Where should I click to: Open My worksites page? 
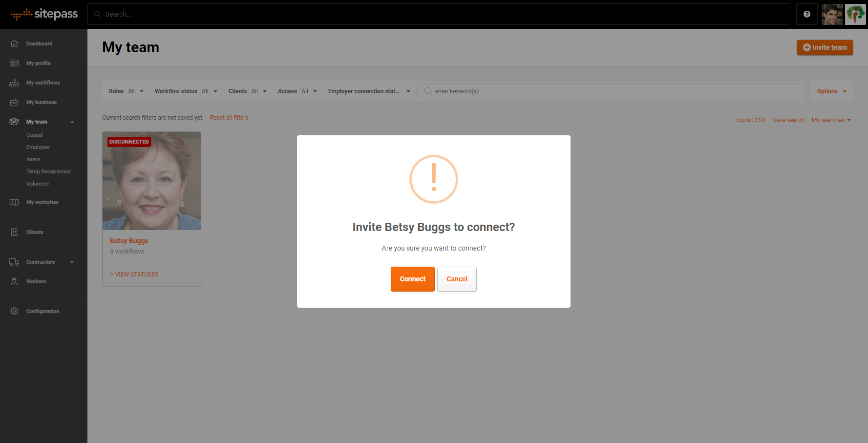pos(42,202)
